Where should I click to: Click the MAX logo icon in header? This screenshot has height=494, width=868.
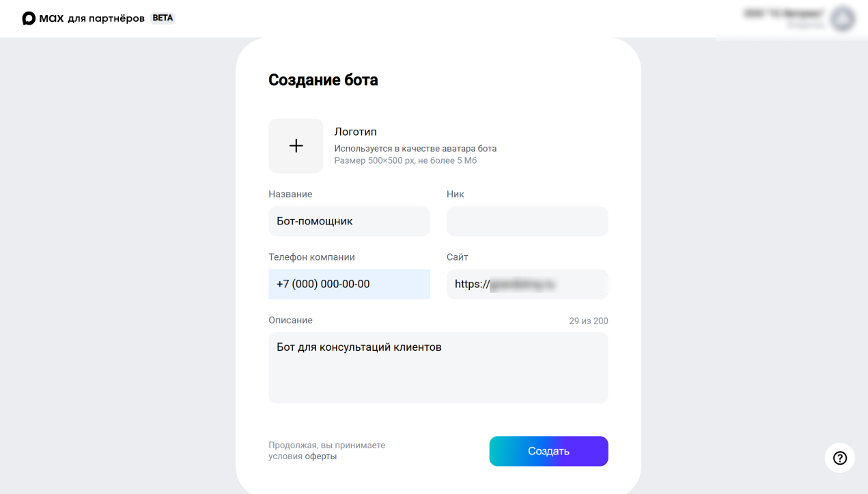tap(29, 18)
